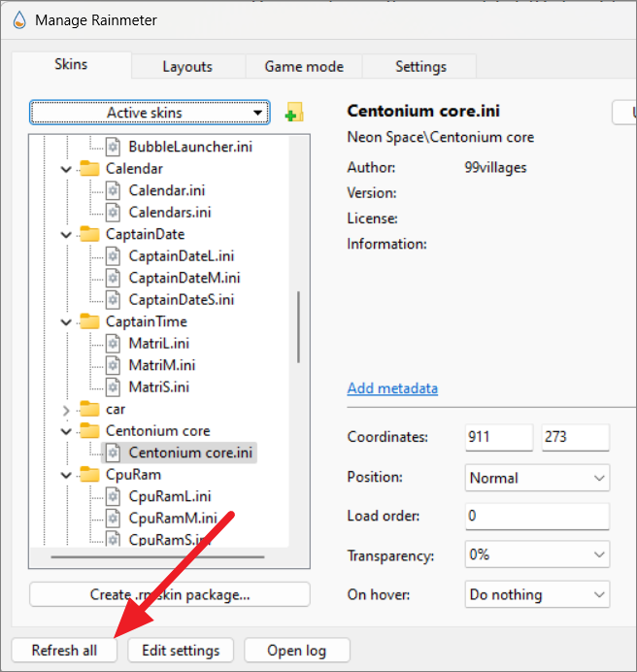Click the MatriM.ini file icon

pyautogui.click(x=113, y=365)
